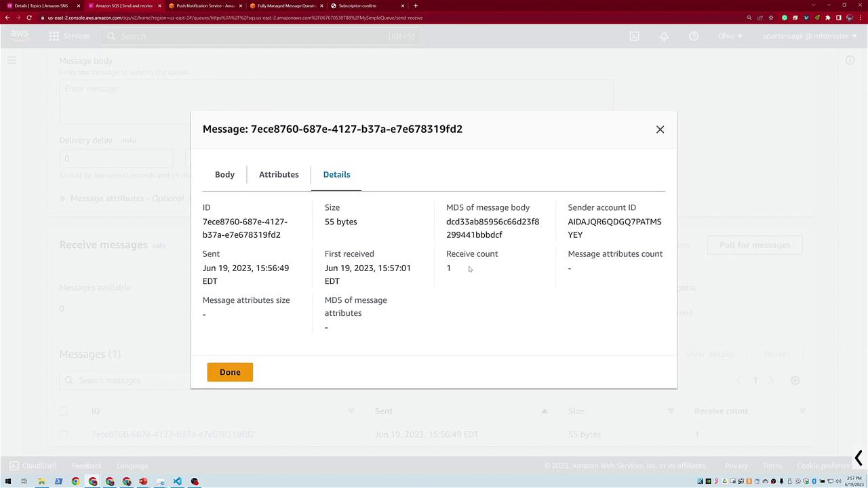Open the Privacy link in the footer
The image size is (868, 488).
(736, 466)
